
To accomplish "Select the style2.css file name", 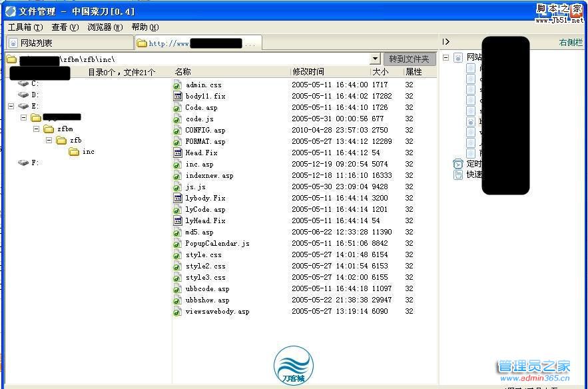I will pos(206,266).
